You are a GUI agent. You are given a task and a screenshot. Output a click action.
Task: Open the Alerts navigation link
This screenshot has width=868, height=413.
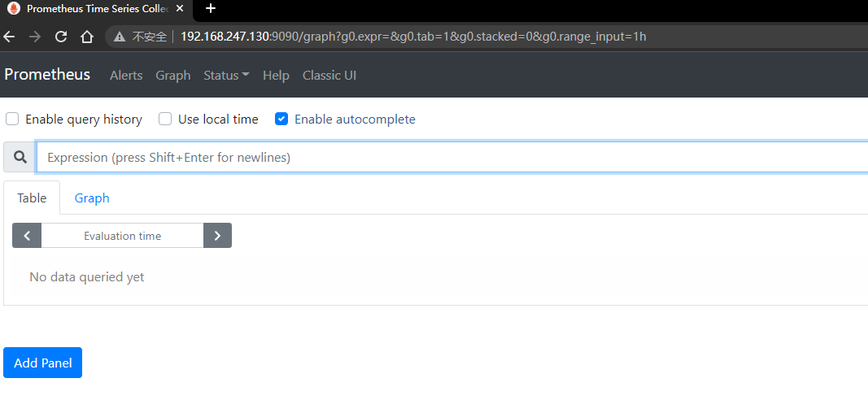click(x=126, y=75)
